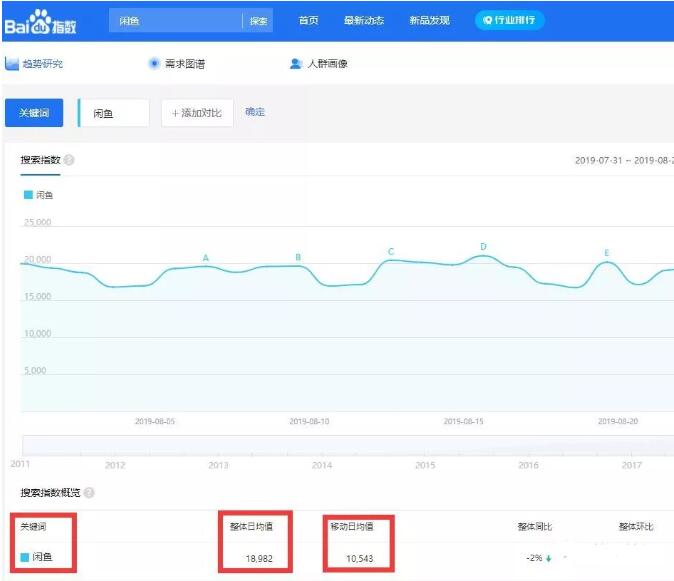Image resolution: width=674 pixels, height=581 pixels.
Task: Click the 需求图谱 circular icon
Action: pyautogui.click(x=154, y=64)
